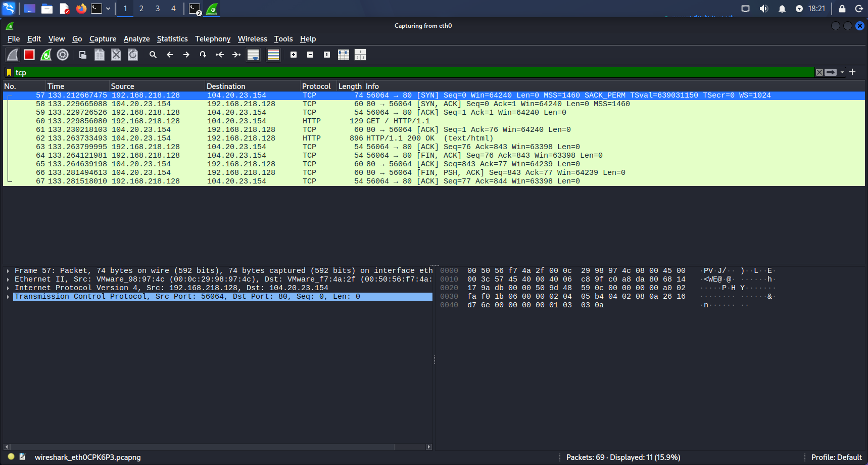Open the Wireless menu

coord(253,39)
